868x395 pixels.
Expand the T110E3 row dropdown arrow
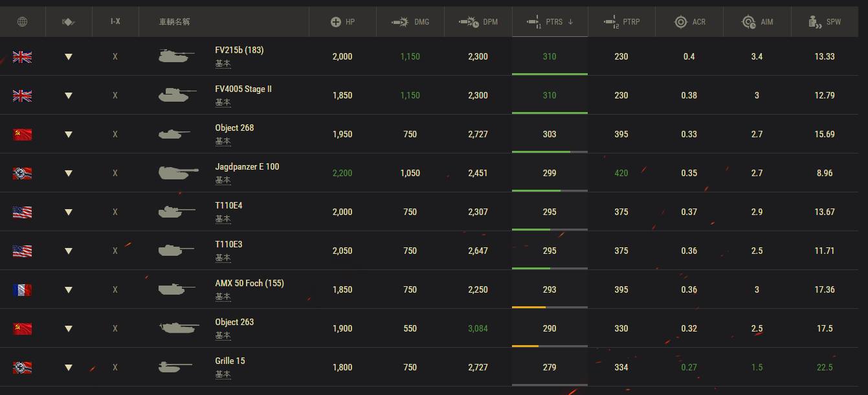click(69, 251)
